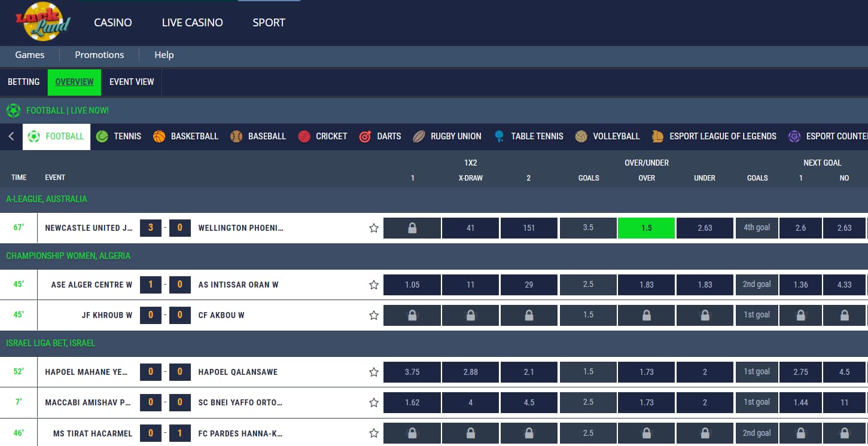
Task: Open Table Tennis sport category
Action: pyautogui.click(x=500, y=136)
